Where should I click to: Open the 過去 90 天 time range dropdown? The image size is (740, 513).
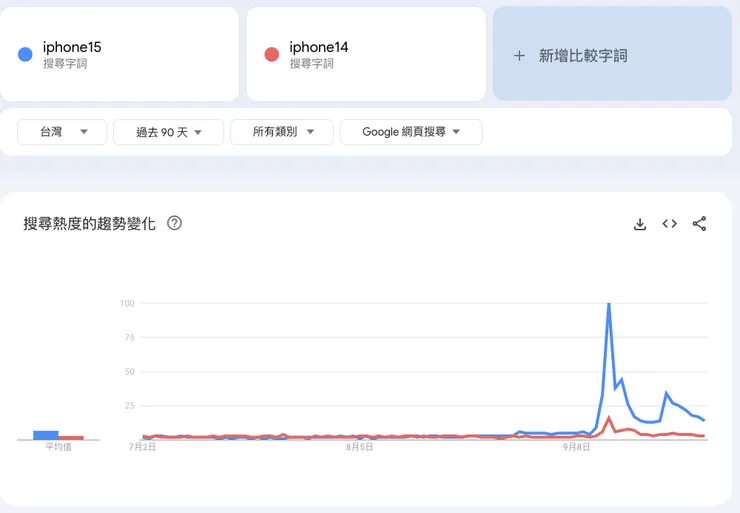pyautogui.click(x=168, y=132)
